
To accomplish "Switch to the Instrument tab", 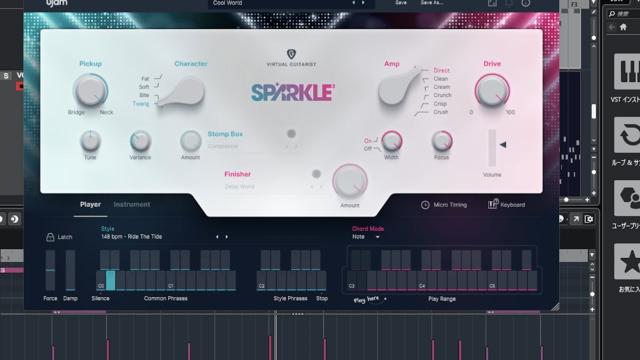I will pyautogui.click(x=131, y=204).
